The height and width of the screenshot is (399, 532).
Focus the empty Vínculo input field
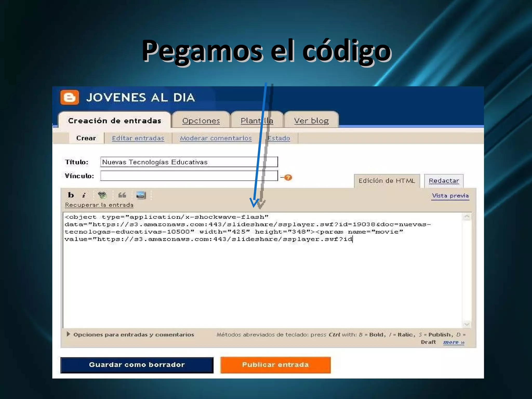point(189,176)
